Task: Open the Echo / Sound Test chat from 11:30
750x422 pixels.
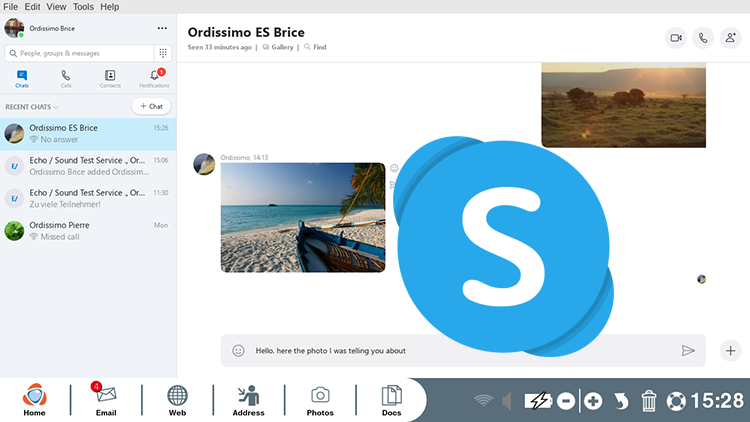Action: 88,199
